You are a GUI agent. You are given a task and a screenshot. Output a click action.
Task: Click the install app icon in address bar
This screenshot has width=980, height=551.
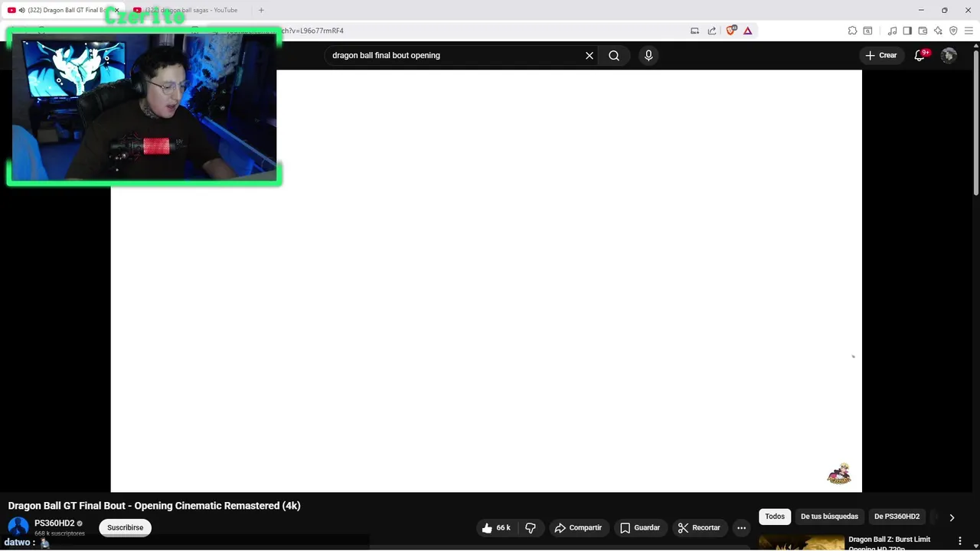point(695,31)
